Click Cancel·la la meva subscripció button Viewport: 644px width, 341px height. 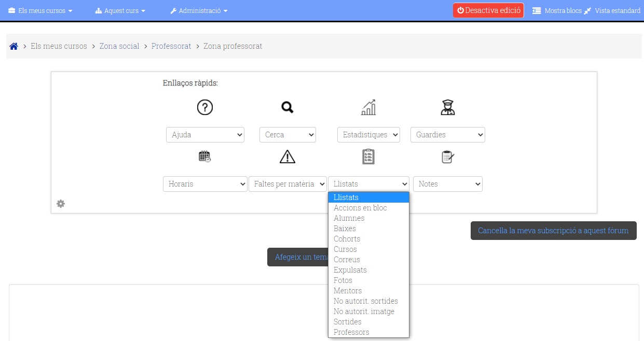click(553, 231)
